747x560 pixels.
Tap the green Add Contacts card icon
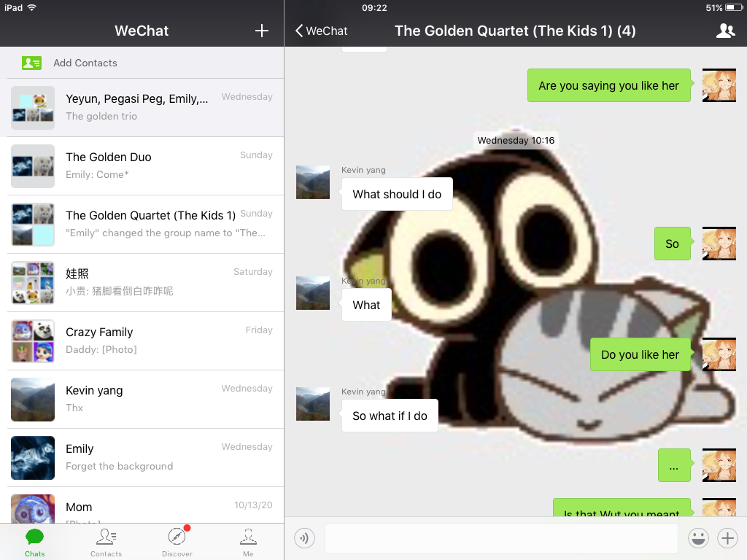(31, 63)
